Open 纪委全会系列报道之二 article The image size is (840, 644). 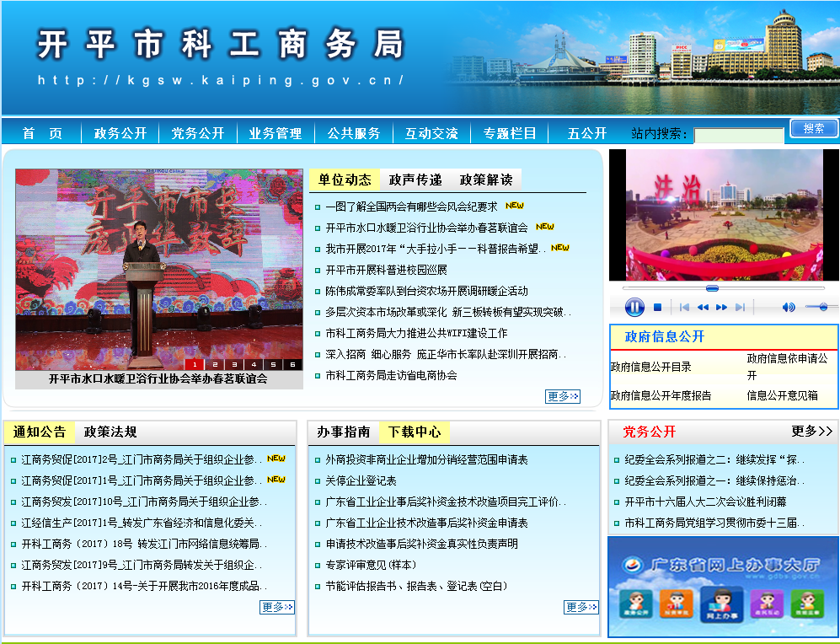(x=714, y=459)
